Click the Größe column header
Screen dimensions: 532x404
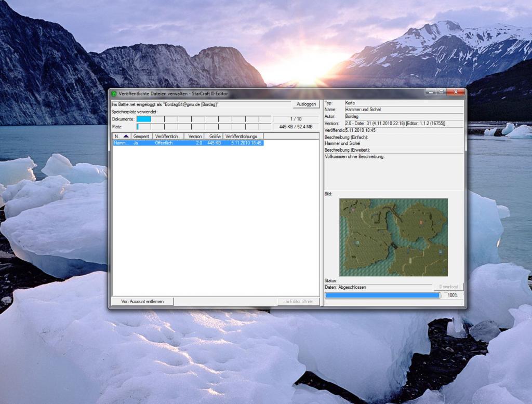[215, 136]
